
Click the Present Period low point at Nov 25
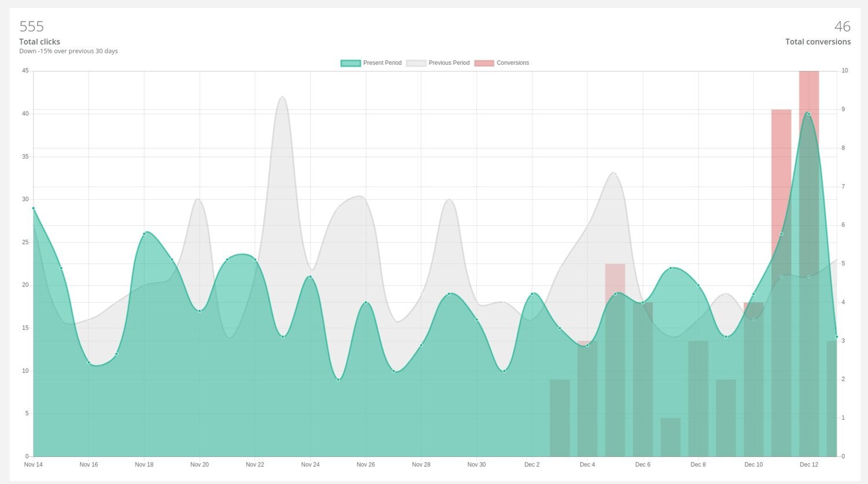[338, 379]
